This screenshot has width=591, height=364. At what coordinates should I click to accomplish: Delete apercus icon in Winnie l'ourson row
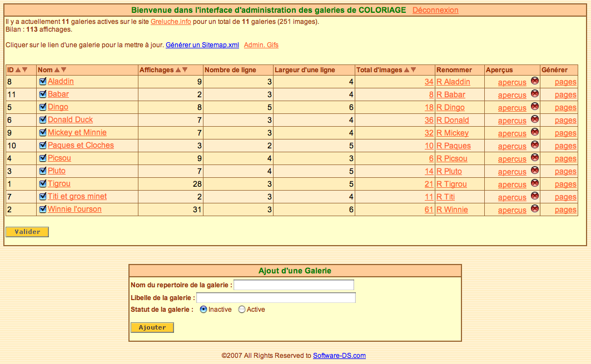534,209
